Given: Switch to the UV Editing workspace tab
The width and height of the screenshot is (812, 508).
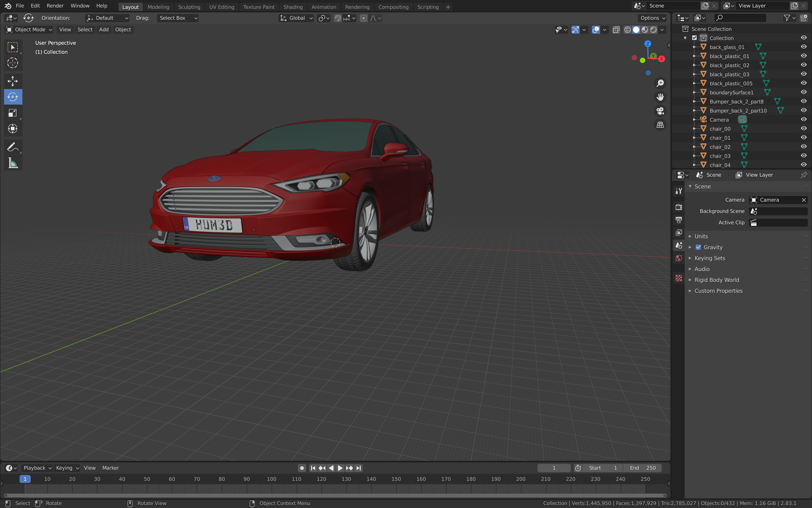Looking at the screenshot, I should pyautogui.click(x=221, y=7).
